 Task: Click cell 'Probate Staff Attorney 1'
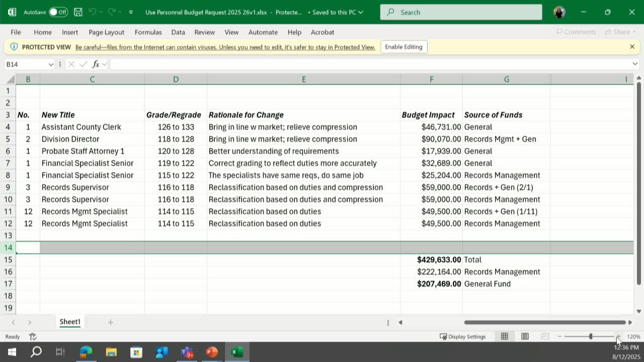pos(92,151)
